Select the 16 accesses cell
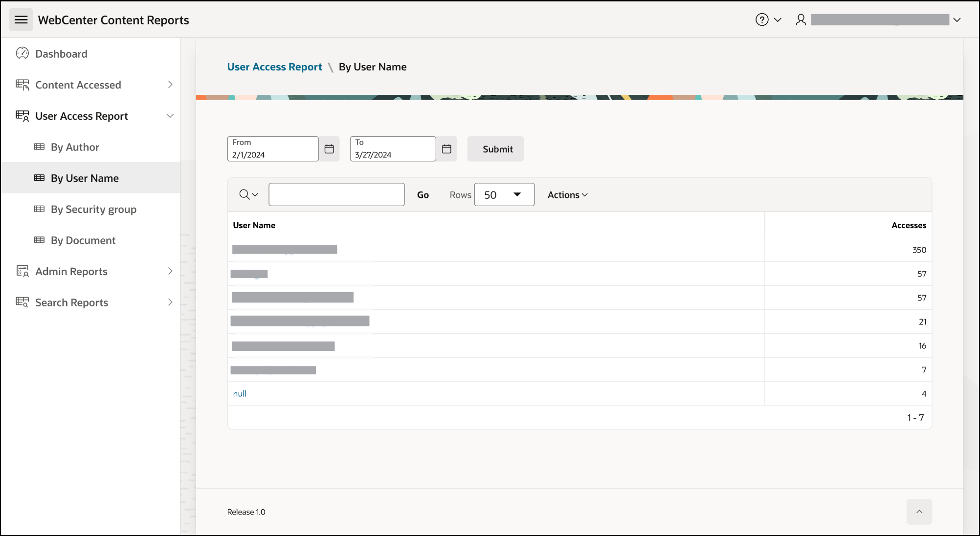The height and width of the screenshot is (536, 980). tap(848, 345)
